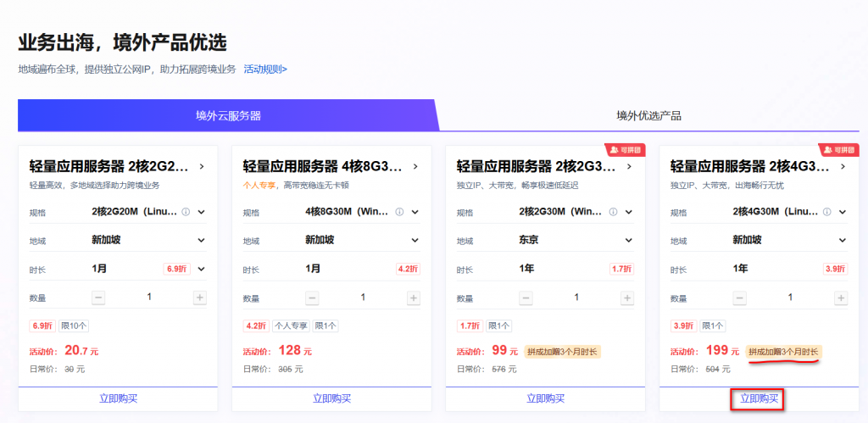Click info icon beside 4核8G30M spec
The image size is (868, 423).
pos(399,212)
